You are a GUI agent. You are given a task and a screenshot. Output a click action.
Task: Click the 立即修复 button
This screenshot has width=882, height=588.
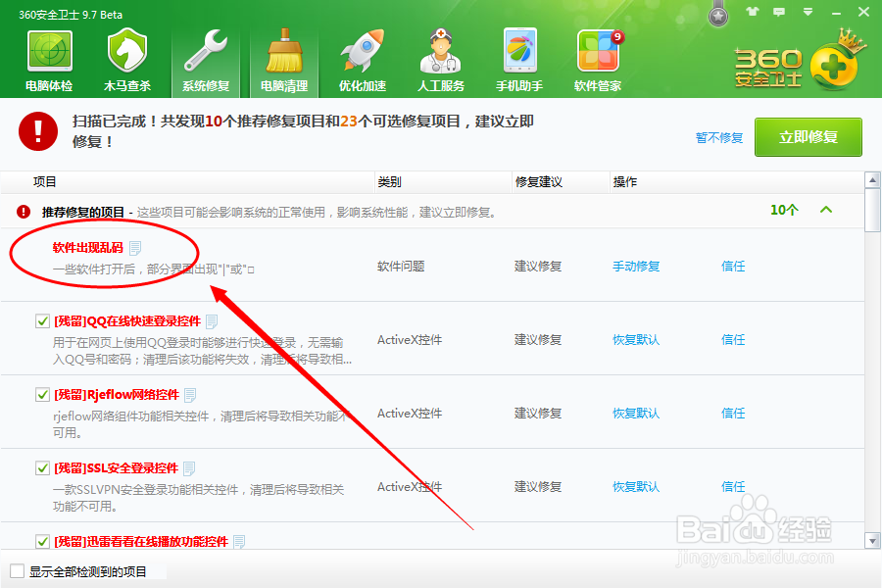(808, 137)
